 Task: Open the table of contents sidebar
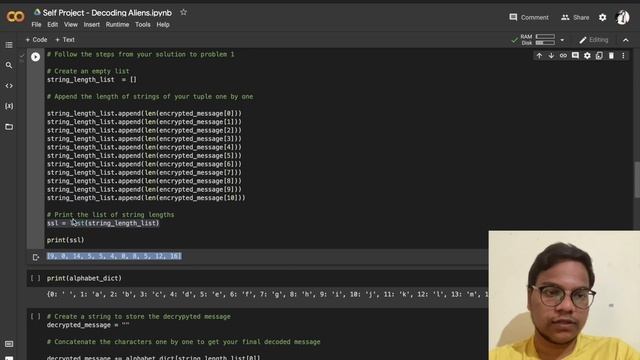(x=9, y=45)
